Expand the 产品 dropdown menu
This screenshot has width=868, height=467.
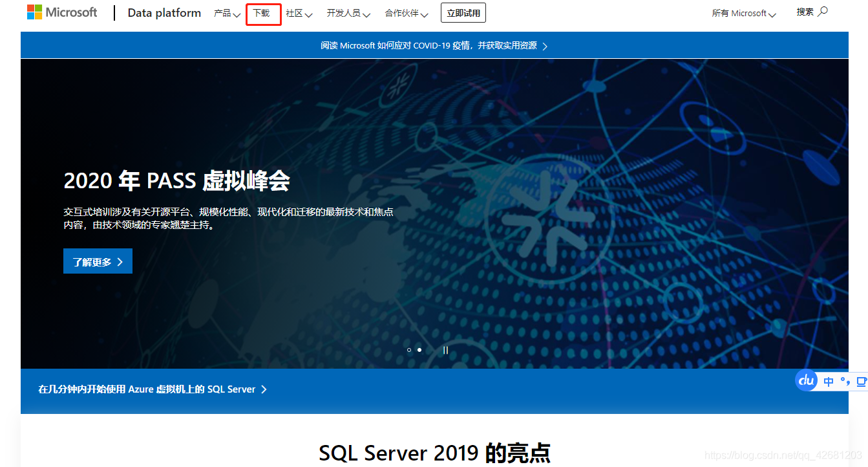pos(227,13)
